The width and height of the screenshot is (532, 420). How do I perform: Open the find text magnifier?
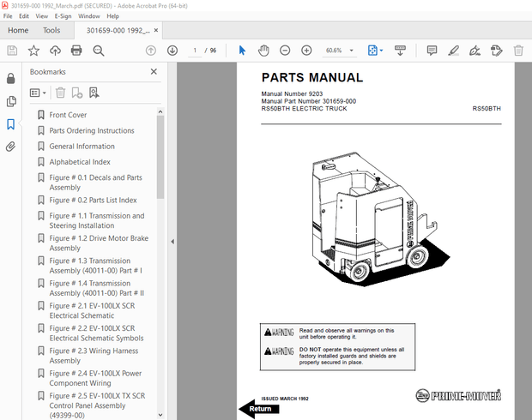pos(99,51)
